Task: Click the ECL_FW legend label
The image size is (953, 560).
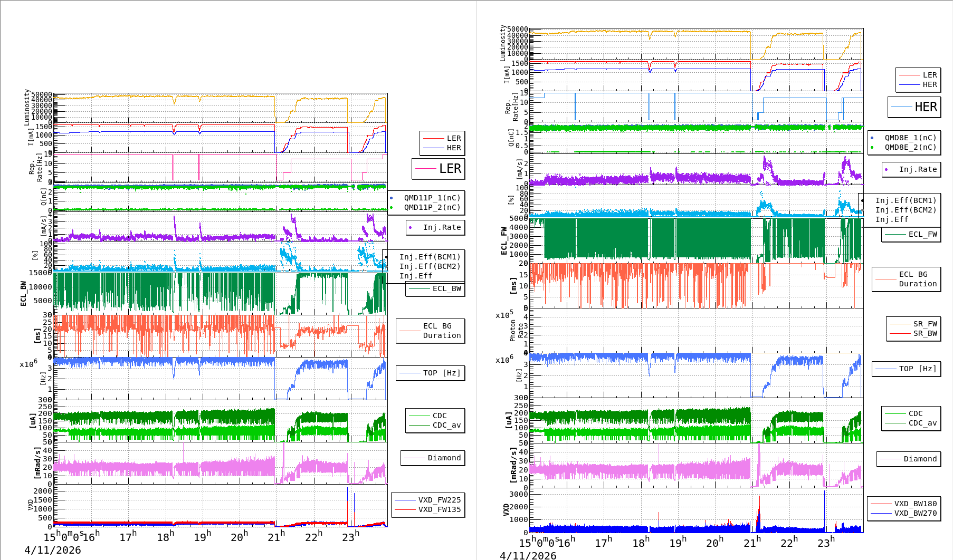Action: 922,234
